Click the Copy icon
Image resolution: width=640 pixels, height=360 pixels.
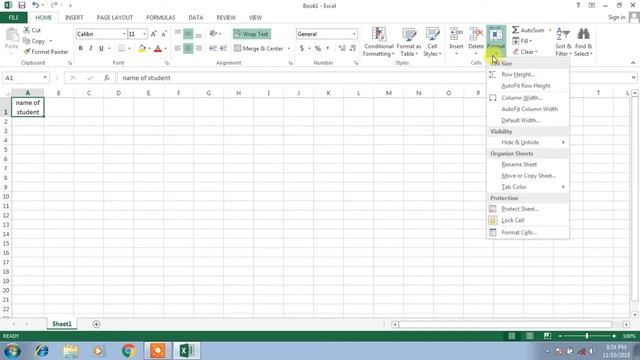pyautogui.click(x=27, y=41)
